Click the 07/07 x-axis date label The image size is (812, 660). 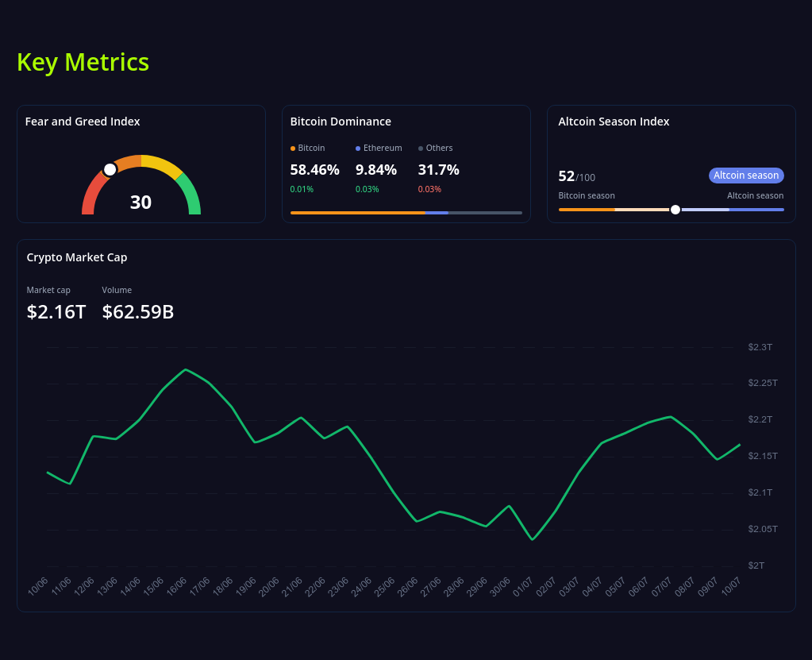(662, 586)
